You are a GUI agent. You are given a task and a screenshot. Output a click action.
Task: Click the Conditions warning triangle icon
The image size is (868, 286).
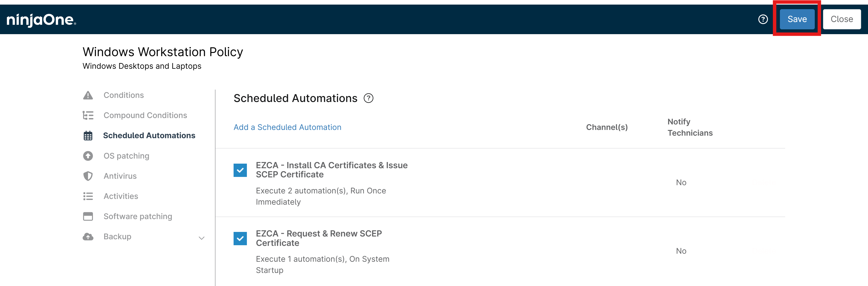[x=88, y=95]
